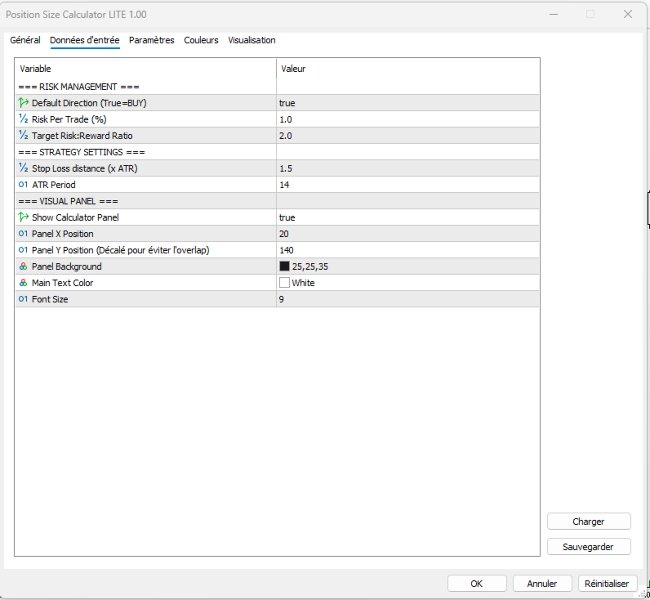Click the fraction icon beside Stop Loss distance
This screenshot has height=600, width=650.
click(23, 168)
